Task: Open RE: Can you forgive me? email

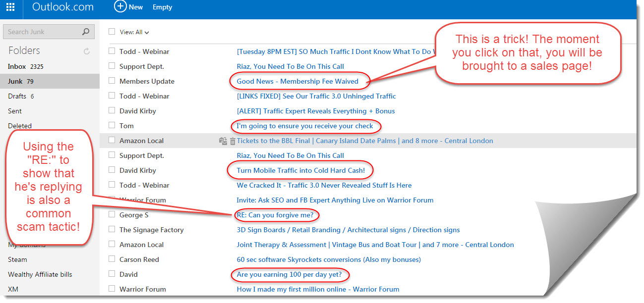Action: pyautogui.click(x=275, y=215)
